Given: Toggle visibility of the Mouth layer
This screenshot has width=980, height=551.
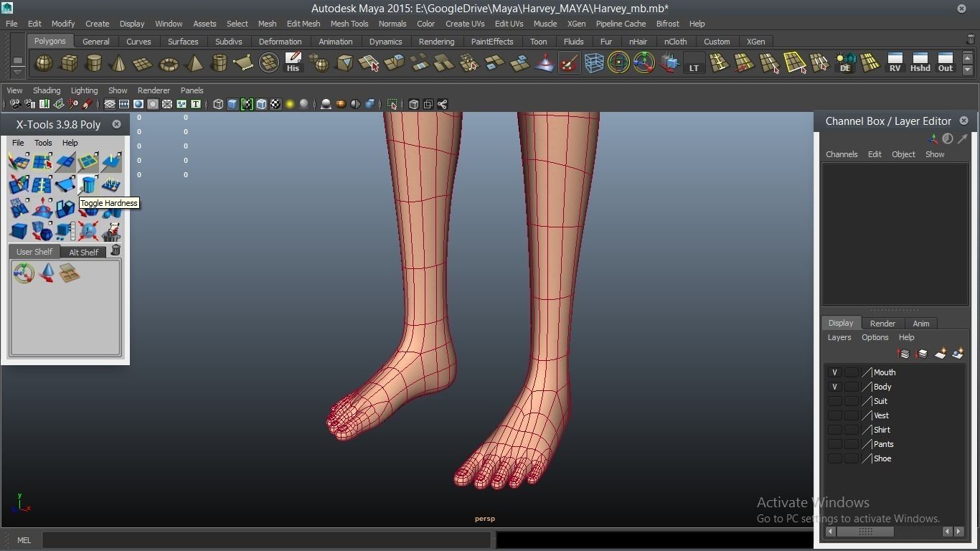Looking at the screenshot, I should coord(834,372).
